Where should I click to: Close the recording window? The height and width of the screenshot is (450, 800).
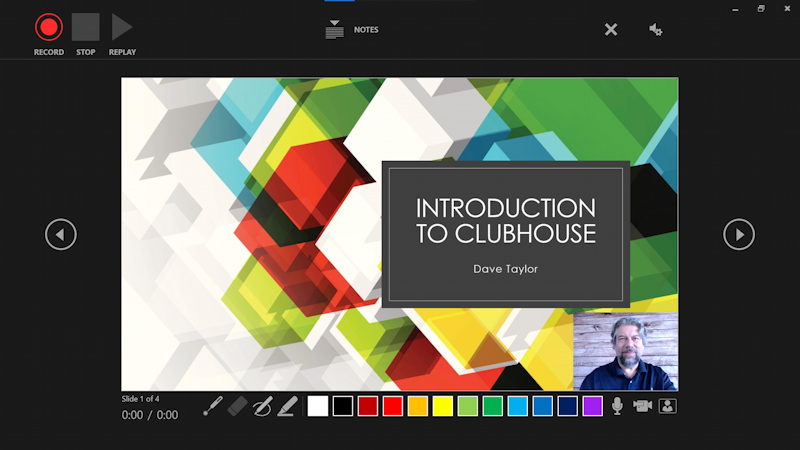787,9
